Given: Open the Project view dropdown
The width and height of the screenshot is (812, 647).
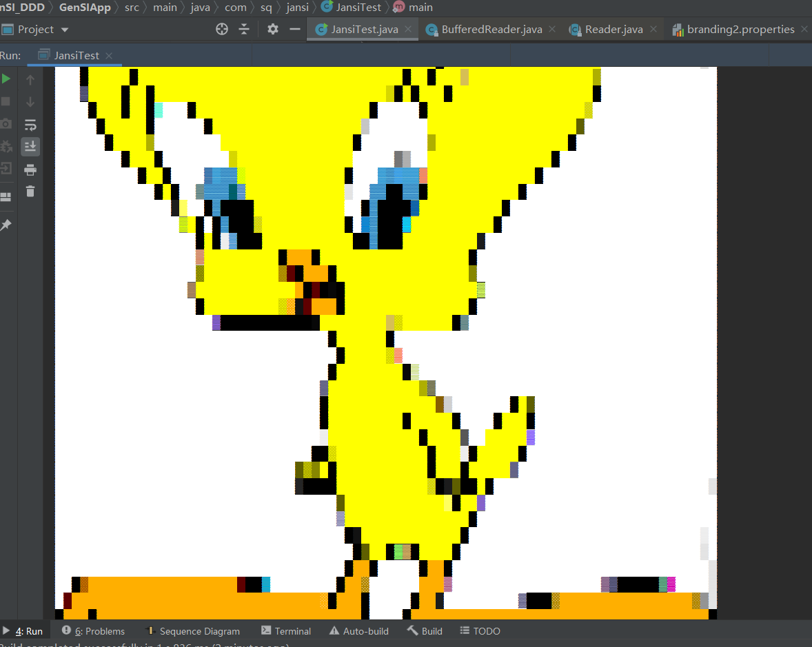Looking at the screenshot, I should point(65,30).
